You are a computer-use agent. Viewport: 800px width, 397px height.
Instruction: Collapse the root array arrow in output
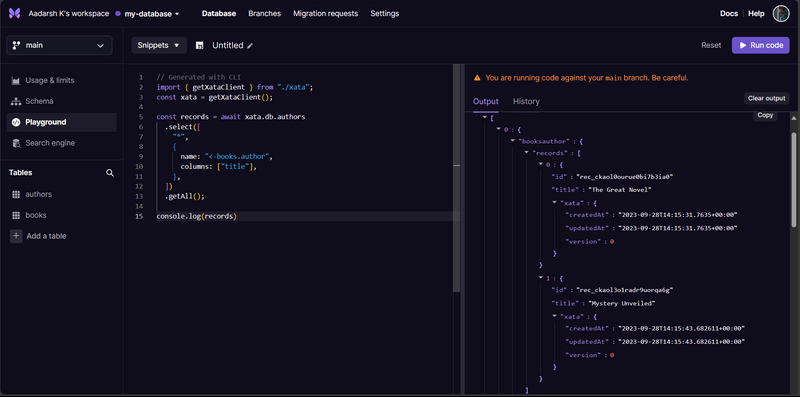coord(484,118)
